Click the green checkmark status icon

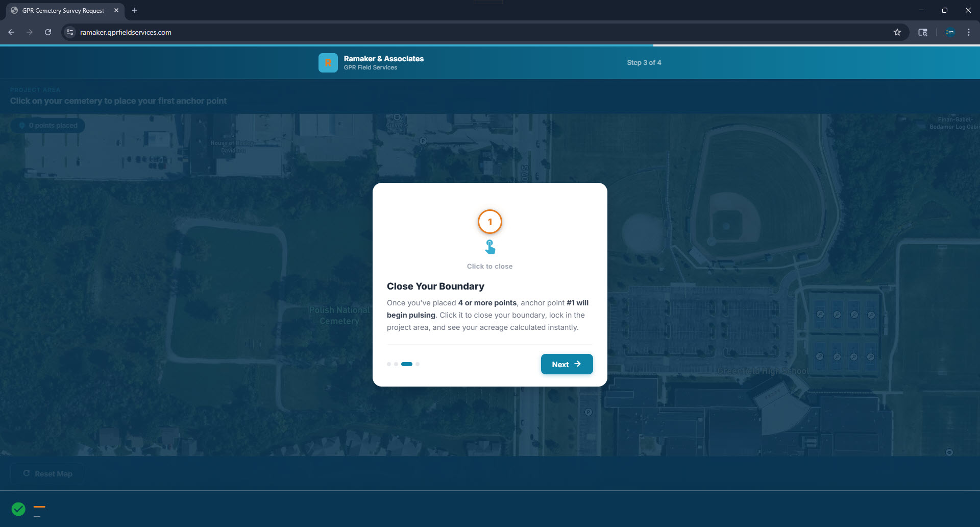[x=18, y=509]
